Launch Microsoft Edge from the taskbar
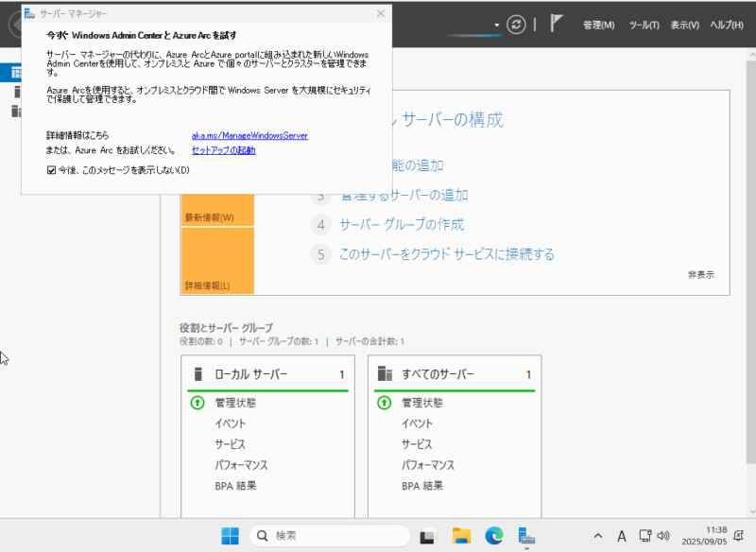Viewport: 756px width, 552px height. click(494, 536)
